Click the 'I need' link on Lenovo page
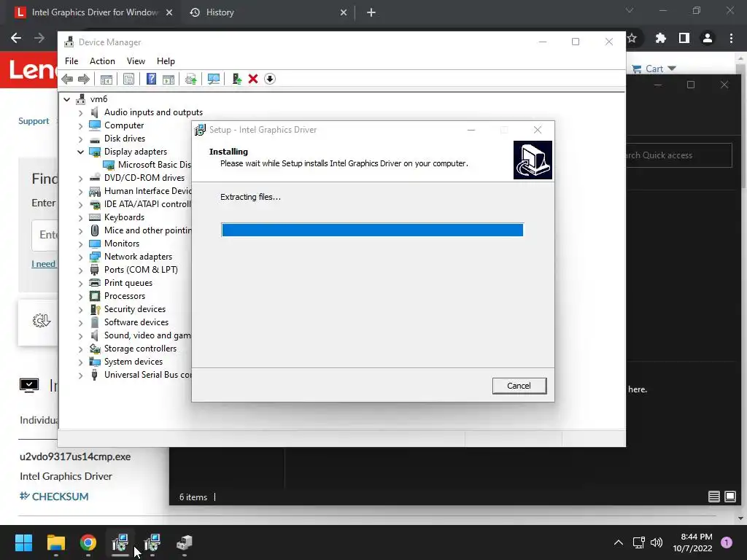 [43, 264]
